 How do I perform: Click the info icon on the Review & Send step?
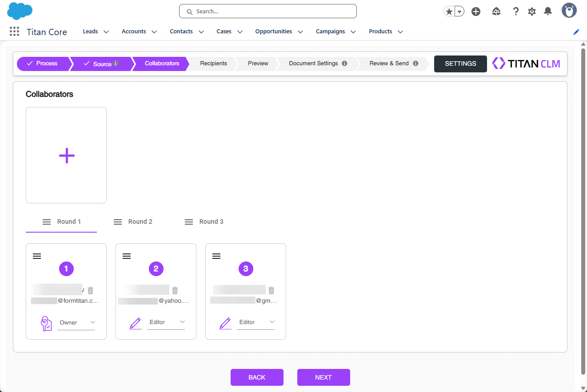pyautogui.click(x=417, y=63)
